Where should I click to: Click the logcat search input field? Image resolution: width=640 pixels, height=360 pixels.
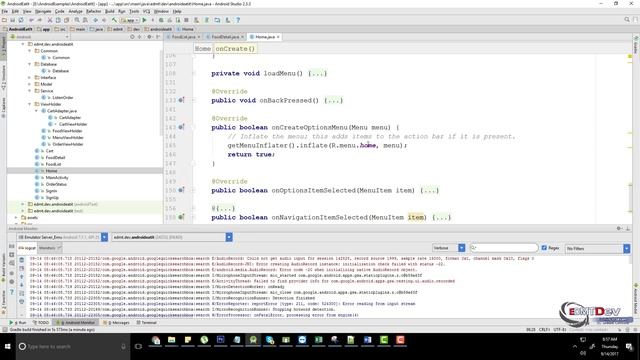pyautogui.click(x=504, y=248)
